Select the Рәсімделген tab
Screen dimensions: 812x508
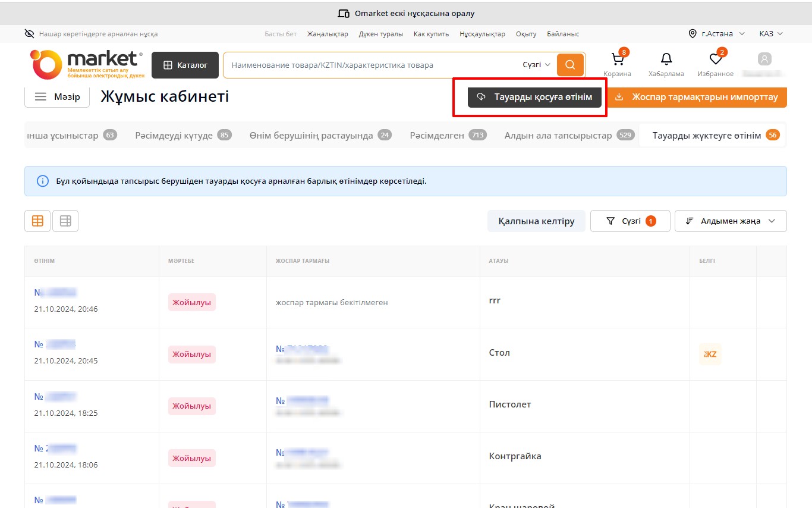click(448, 136)
